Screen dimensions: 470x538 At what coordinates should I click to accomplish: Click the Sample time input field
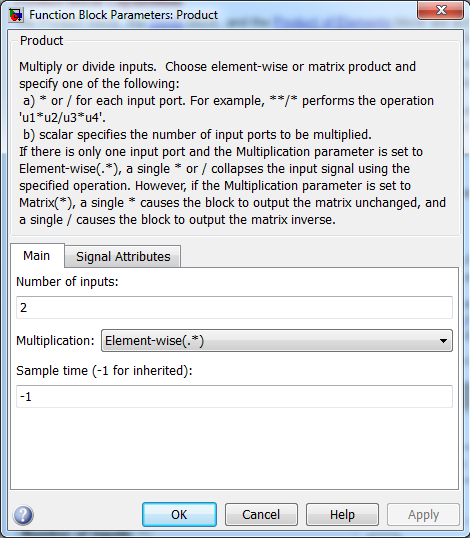(234, 397)
